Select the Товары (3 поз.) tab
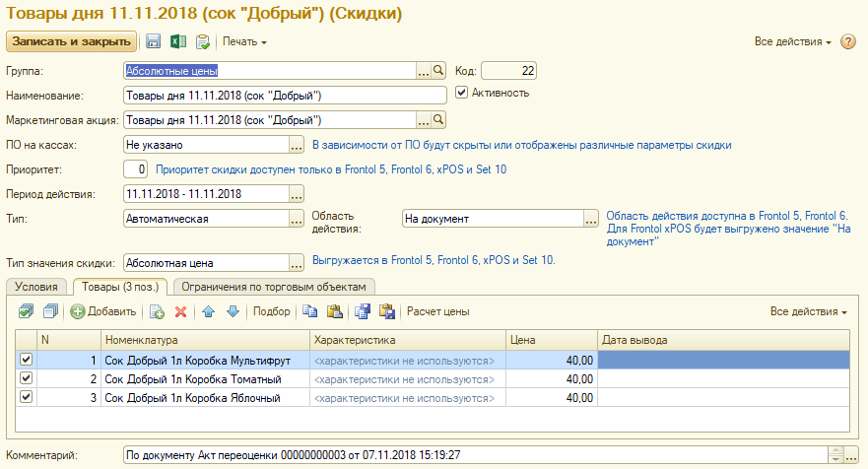 pos(120,287)
